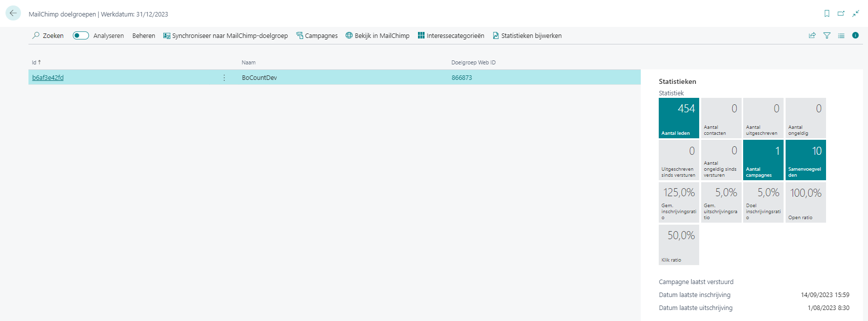Click Statistieken bijwerken
868x321 pixels.
pyautogui.click(x=527, y=35)
